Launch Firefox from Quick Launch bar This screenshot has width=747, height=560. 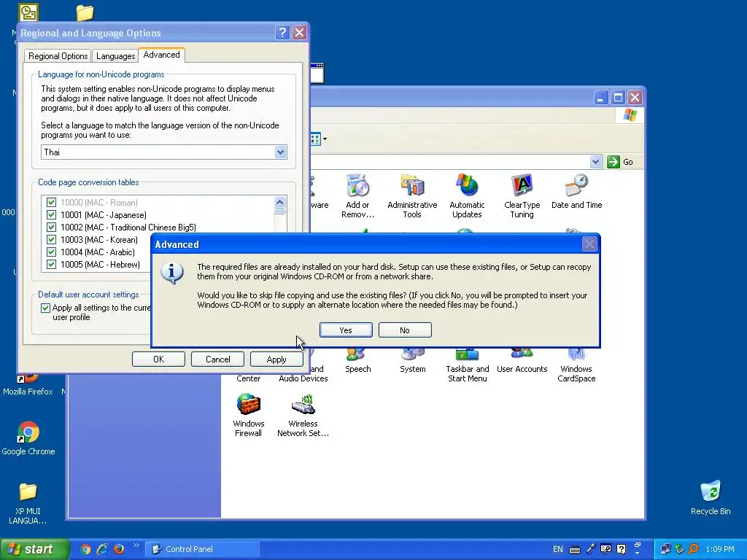(x=119, y=549)
